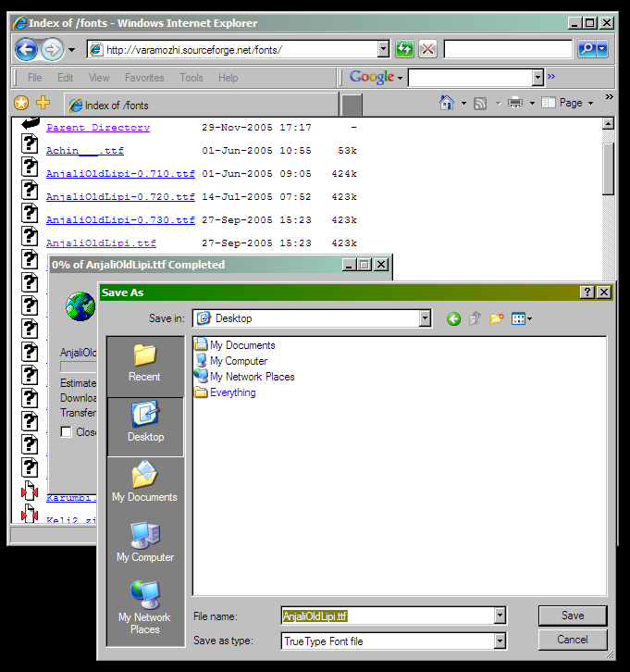This screenshot has height=672, width=630.
Task: Expand the Save as type dropdown
Action: coord(500,640)
